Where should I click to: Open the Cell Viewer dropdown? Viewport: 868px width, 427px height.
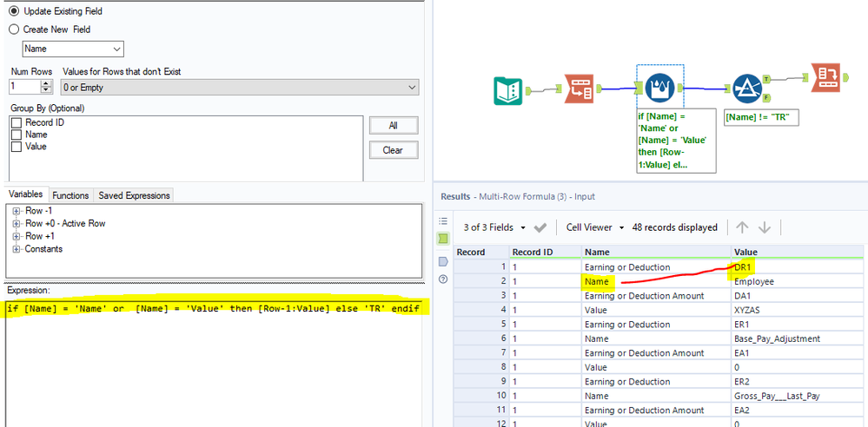pos(595,227)
